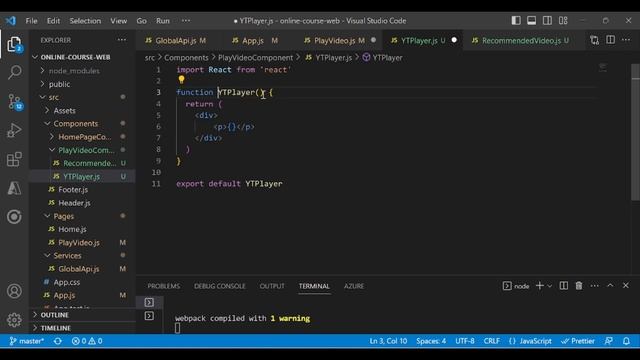Collapse the ONLINE-COURSE-WEB root folder
640x360 pixels.
(x=75, y=57)
